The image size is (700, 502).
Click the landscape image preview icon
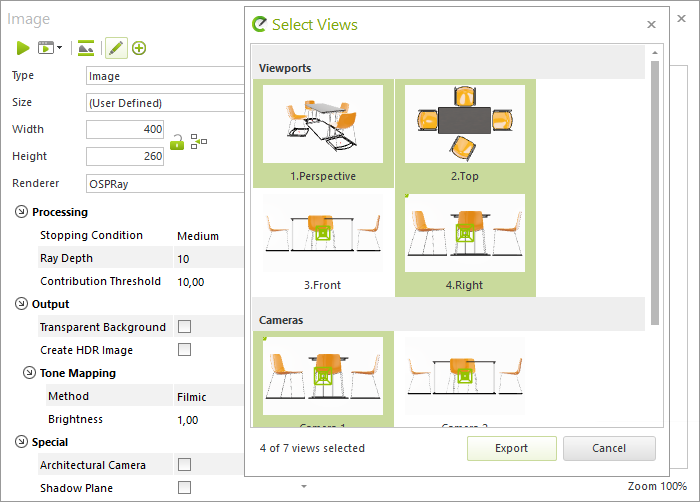[x=86, y=48]
